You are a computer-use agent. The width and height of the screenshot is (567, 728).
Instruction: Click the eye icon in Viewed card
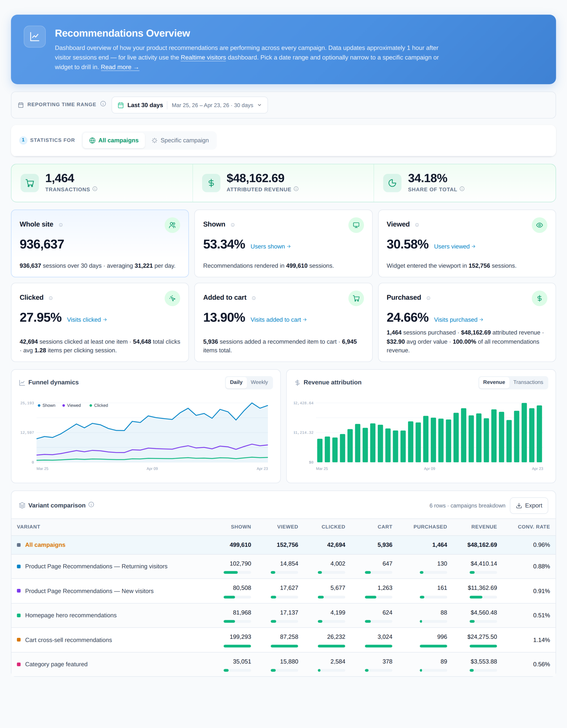[539, 225]
